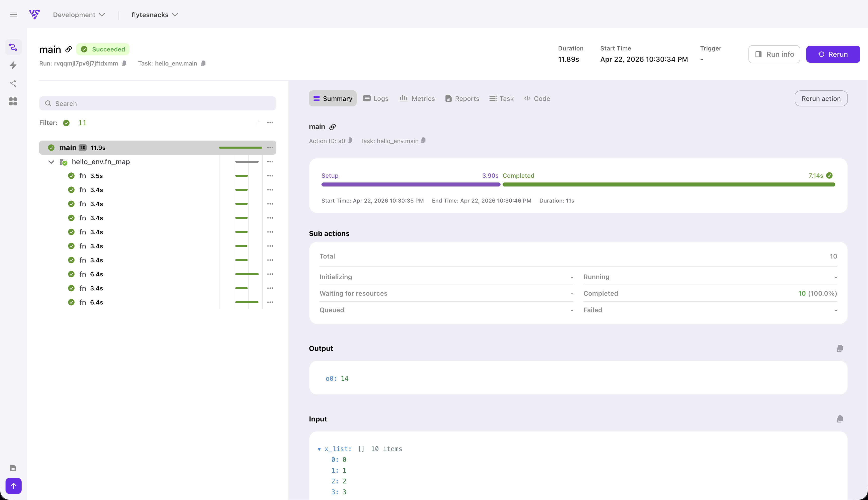This screenshot has height=500, width=868.
Task: Copy the hello_env.main task name
Action: click(203, 63)
